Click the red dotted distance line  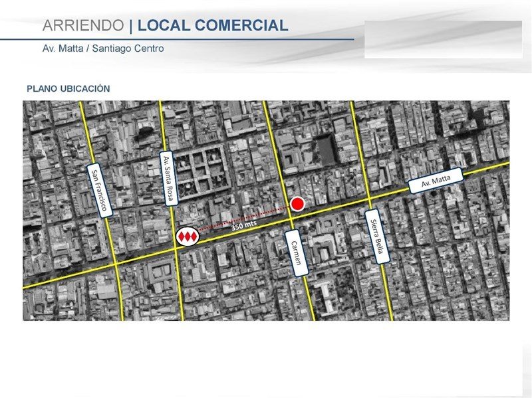click(244, 219)
